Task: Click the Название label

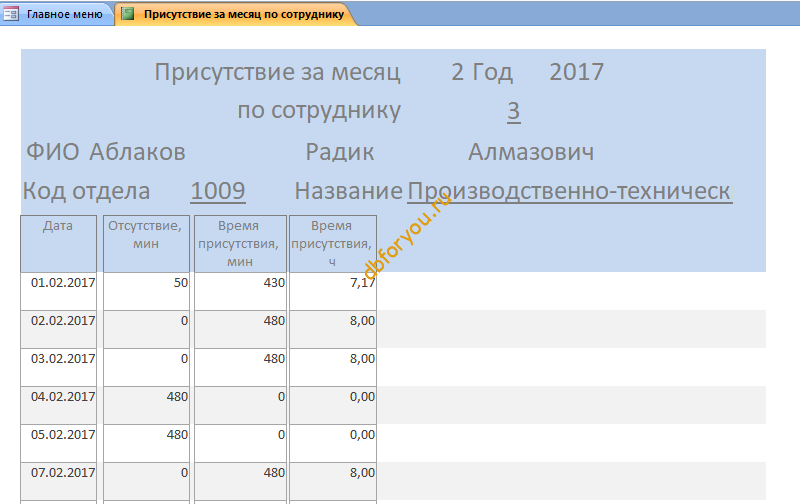Action: (x=348, y=191)
